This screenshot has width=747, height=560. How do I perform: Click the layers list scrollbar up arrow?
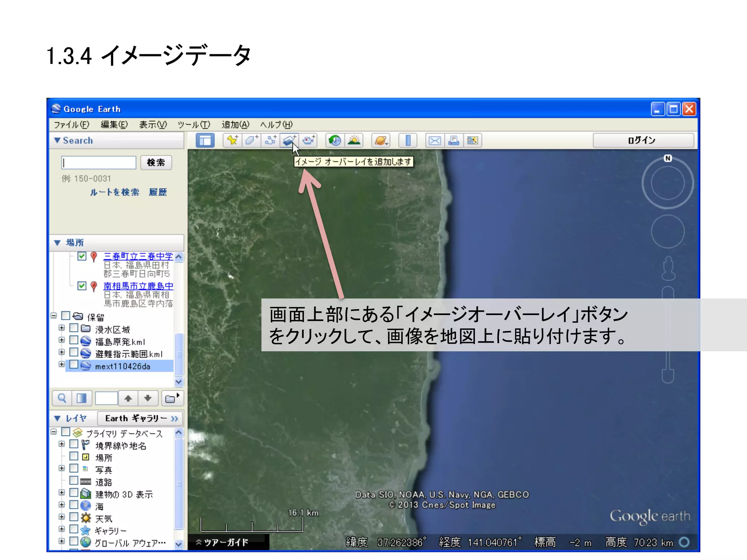coord(179,432)
